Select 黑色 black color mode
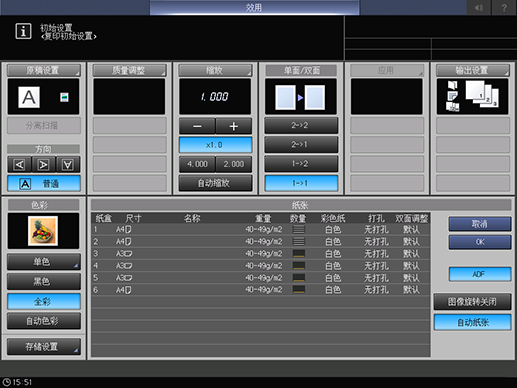 [44, 282]
